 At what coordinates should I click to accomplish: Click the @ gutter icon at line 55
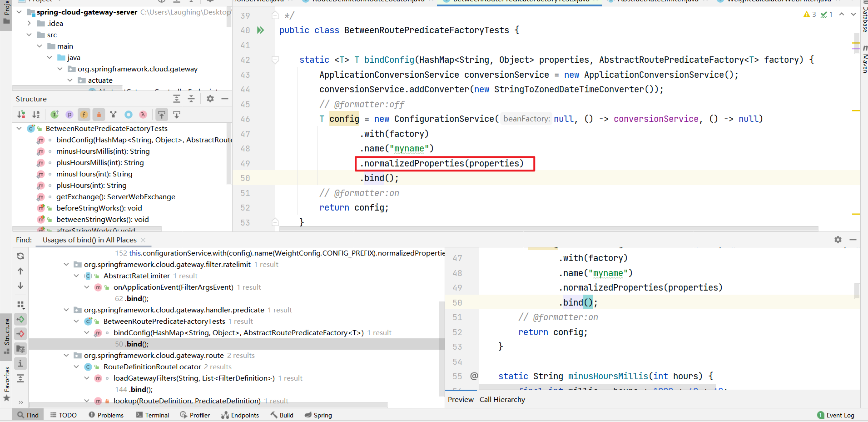[x=474, y=376]
